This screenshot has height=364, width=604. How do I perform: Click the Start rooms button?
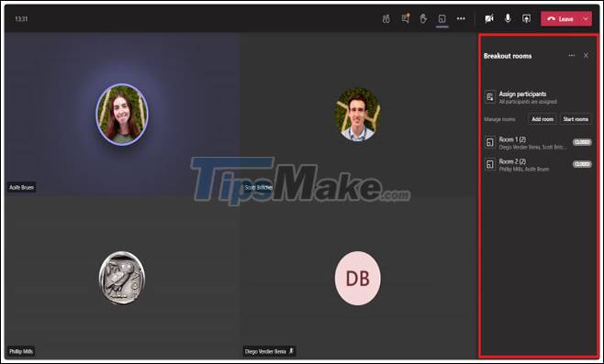pos(576,119)
